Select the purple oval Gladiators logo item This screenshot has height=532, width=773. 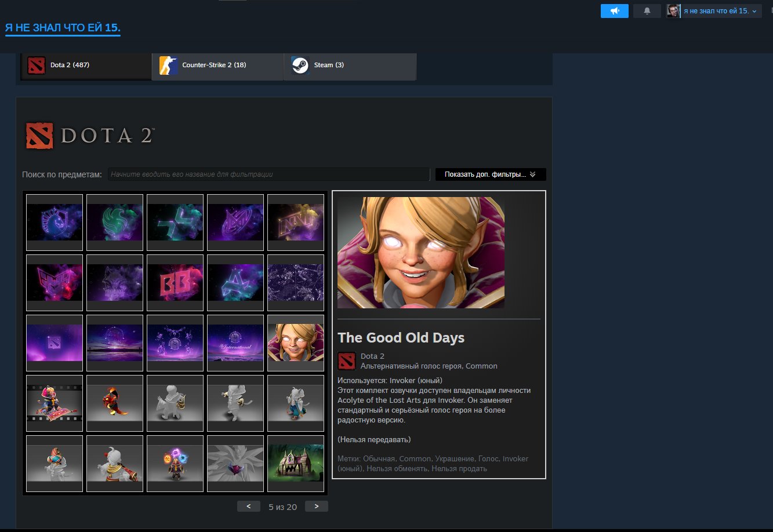click(235, 223)
